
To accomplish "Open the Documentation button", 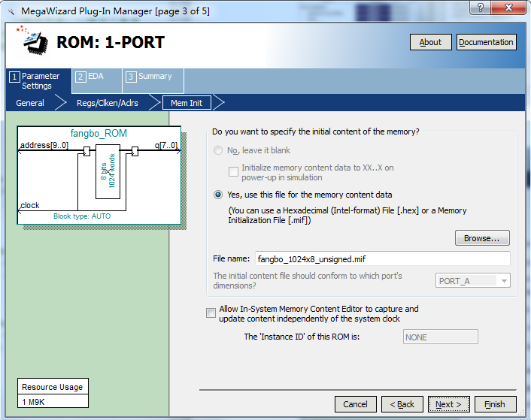I will (x=486, y=42).
